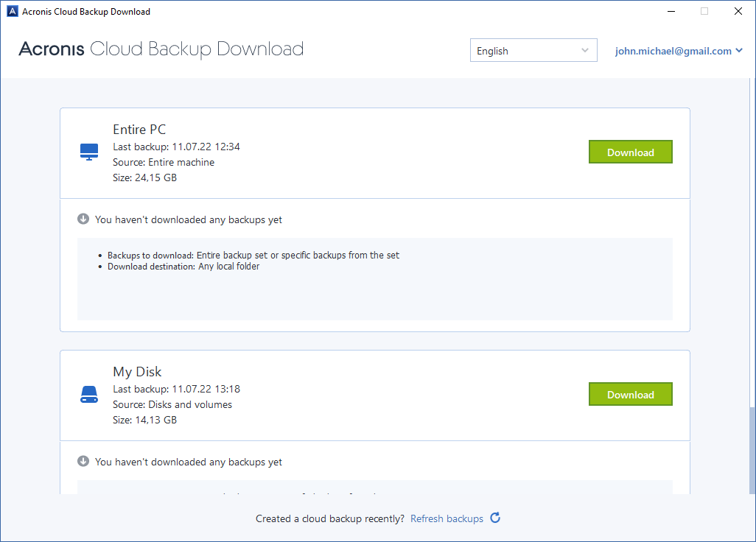Viewport: 756px width, 542px height.
Task: Download the My Disk backup
Action: coord(631,395)
